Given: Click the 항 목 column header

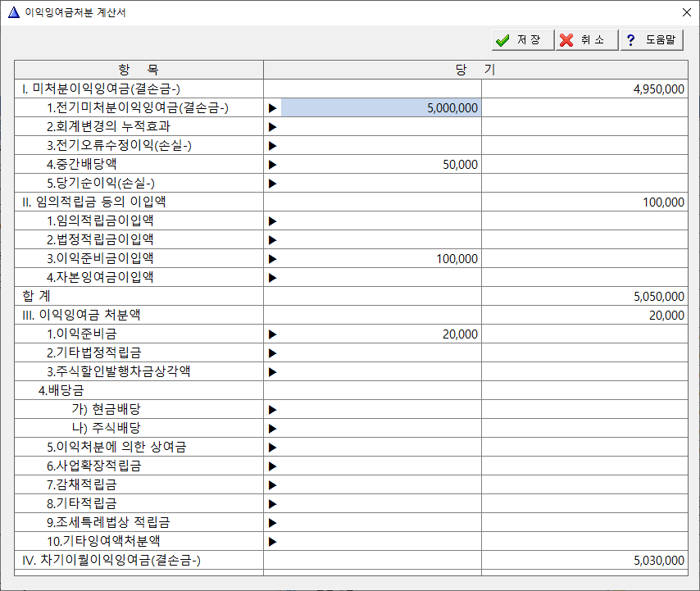Looking at the screenshot, I should [139, 70].
